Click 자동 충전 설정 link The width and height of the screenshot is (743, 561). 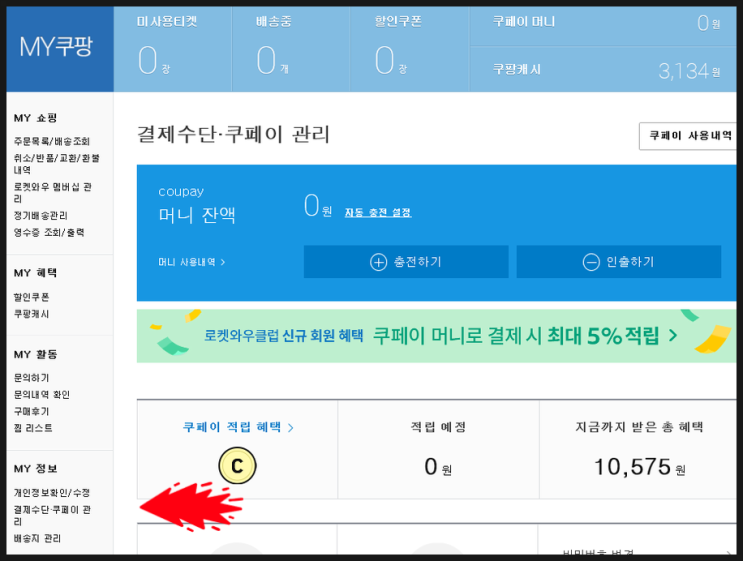378,212
